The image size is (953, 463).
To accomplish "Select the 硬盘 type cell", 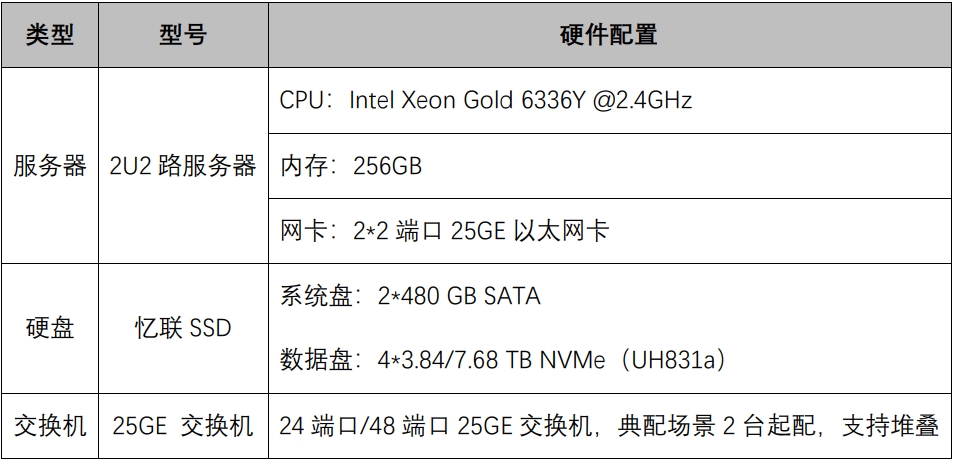I will [x=49, y=328].
